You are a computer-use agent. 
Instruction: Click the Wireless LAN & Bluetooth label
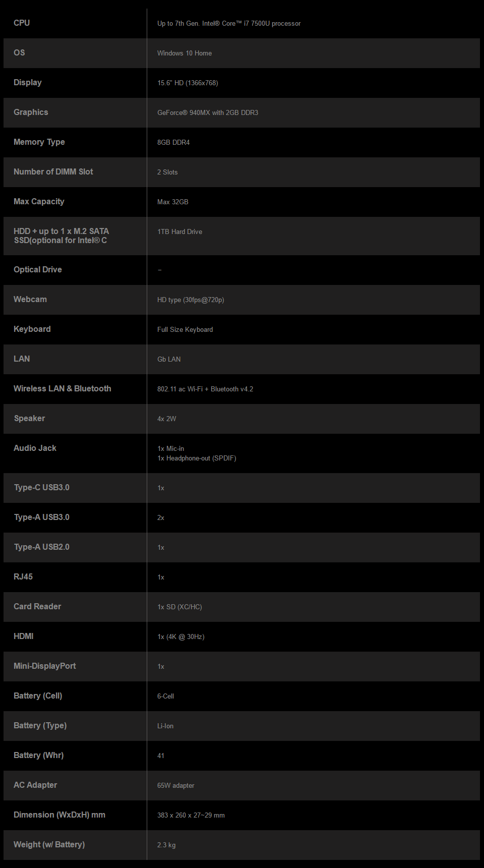point(63,389)
